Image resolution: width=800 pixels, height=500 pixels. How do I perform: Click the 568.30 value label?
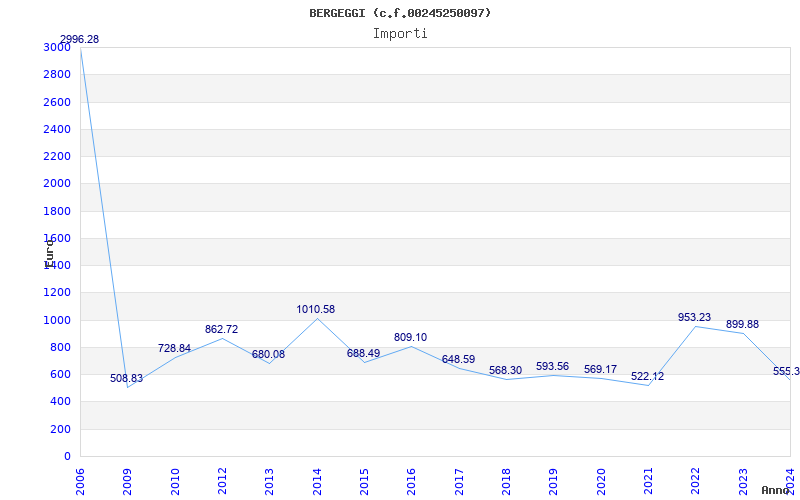505,371
